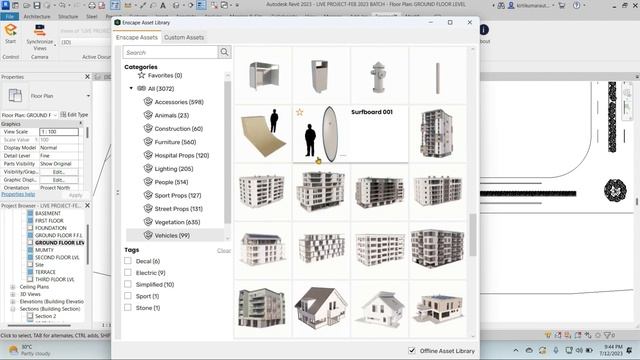This screenshot has width=640, height=360.
Task: Select the Surfboard 001 asset thumbnail
Action: [321, 134]
